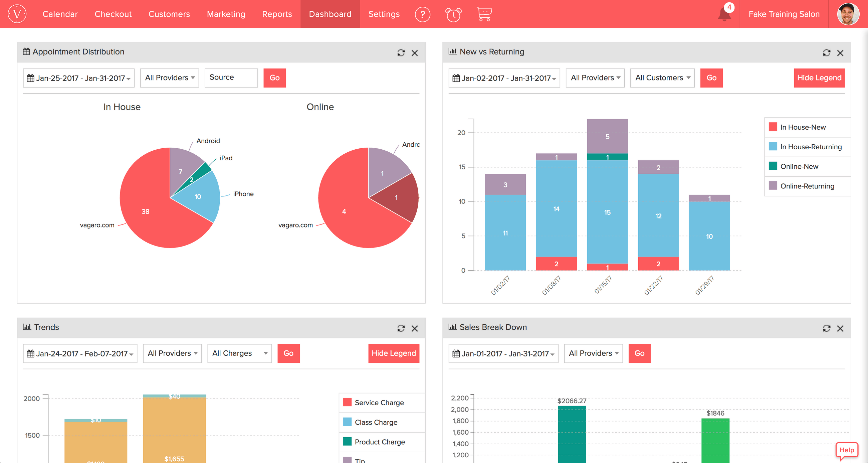The width and height of the screenshot is (868, 463).
Task: Hide the legend in Trends widget
Action: pos(394,353)
